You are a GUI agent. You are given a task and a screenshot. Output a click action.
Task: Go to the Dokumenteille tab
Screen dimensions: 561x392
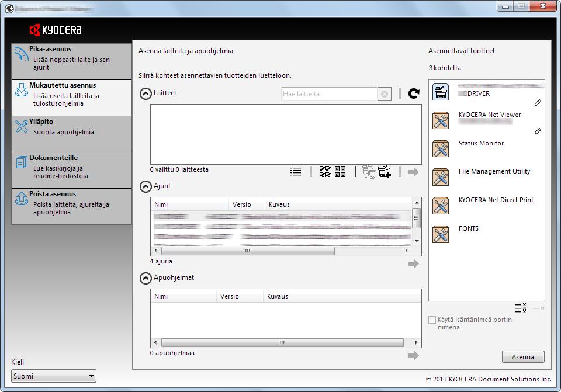[71, 170]
